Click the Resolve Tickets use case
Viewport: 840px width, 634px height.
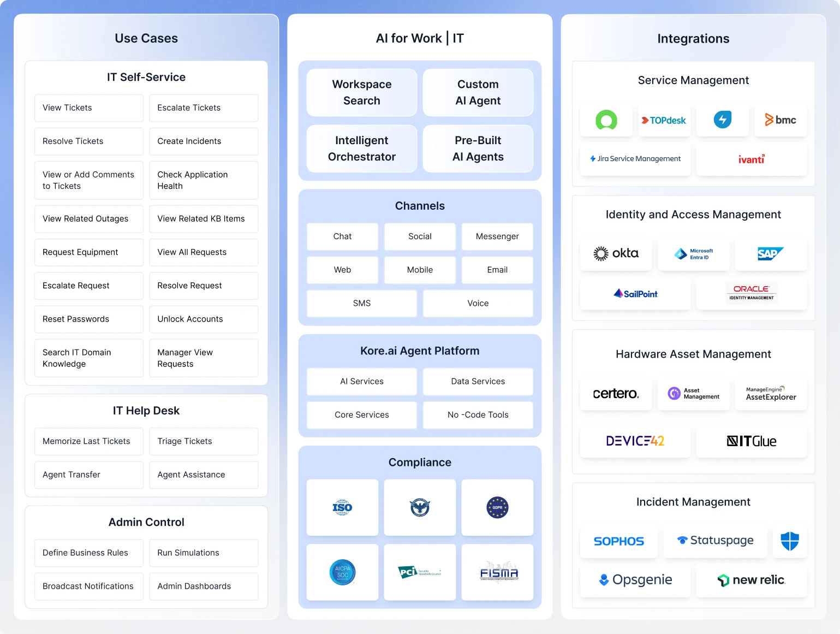tap(89, 141)
